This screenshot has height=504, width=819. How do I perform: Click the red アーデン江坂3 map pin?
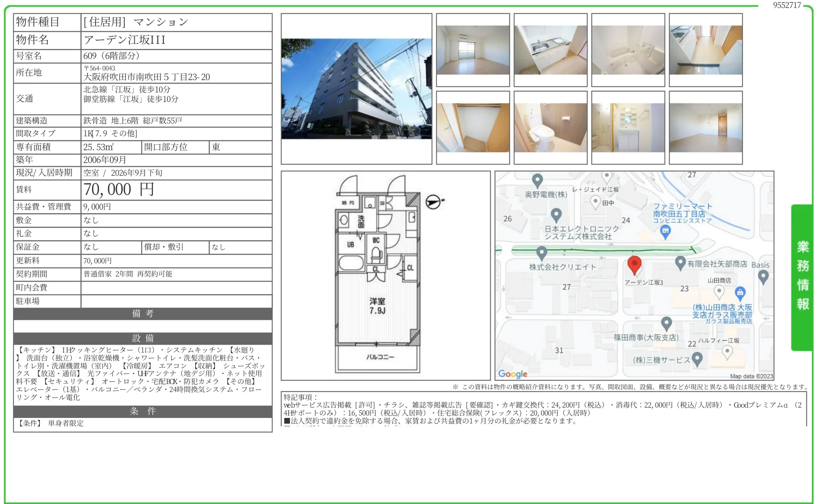634,266
